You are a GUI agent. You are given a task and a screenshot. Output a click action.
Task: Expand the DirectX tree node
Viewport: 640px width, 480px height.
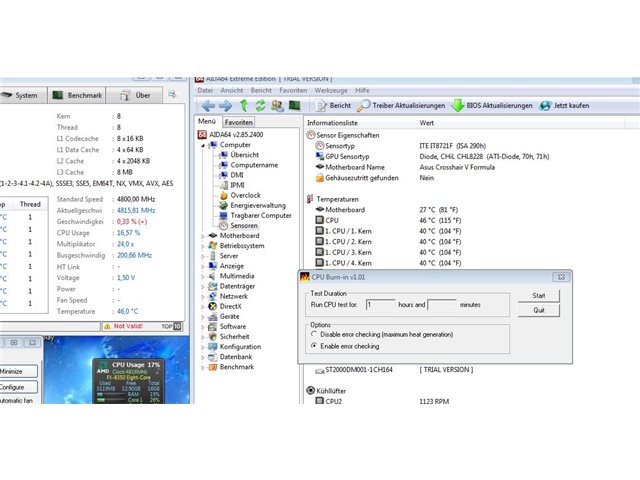click(x=203, y=307)
